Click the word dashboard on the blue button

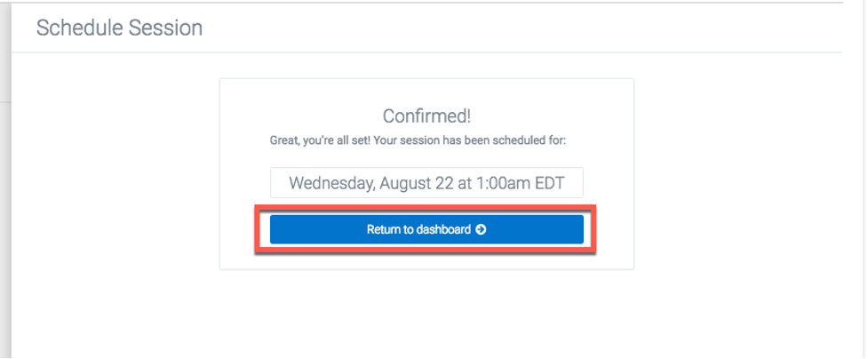coord(444,229)
